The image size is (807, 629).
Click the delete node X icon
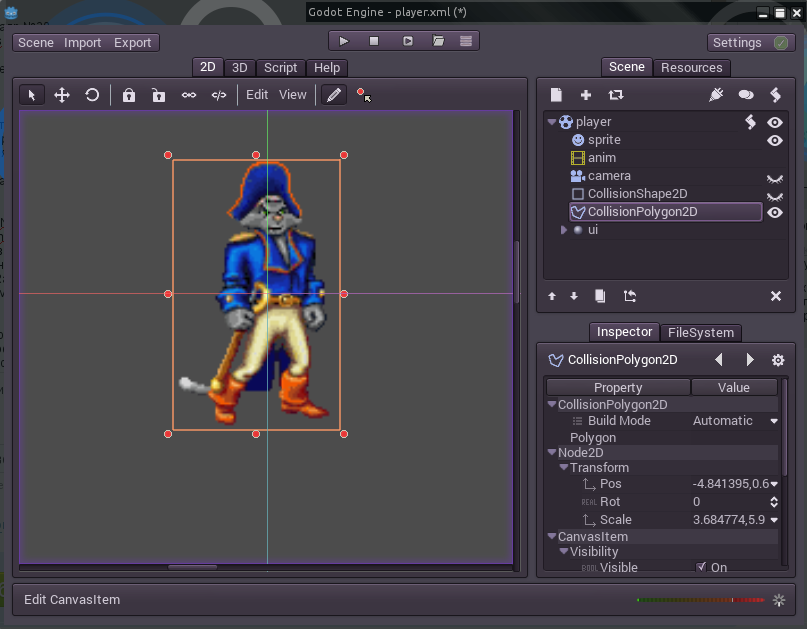pos(775,296)
